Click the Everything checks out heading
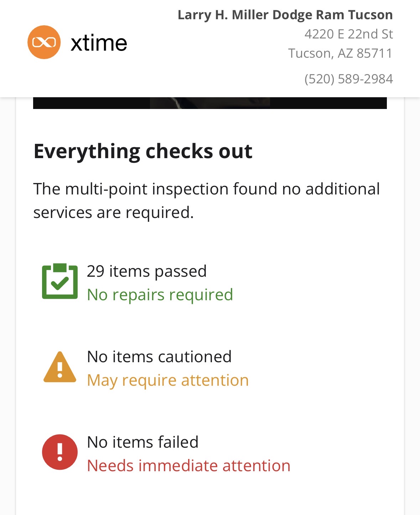 click(x=143, y=151)
